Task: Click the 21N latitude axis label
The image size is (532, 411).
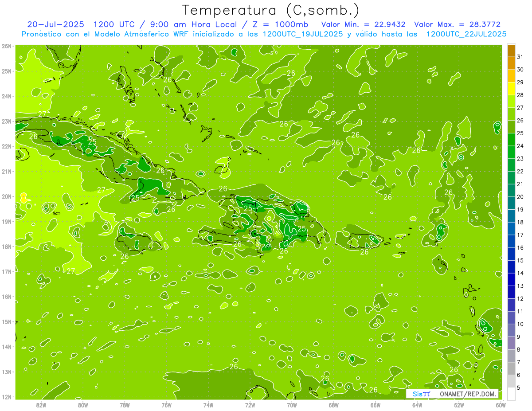Action: click(6, 171)
